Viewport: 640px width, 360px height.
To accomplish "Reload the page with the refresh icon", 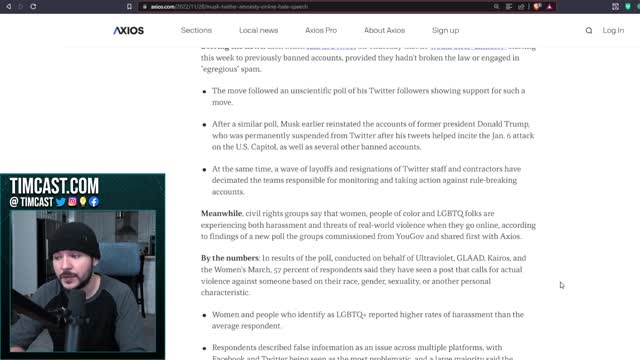I will pyautogui.click(x=33, y=7).
